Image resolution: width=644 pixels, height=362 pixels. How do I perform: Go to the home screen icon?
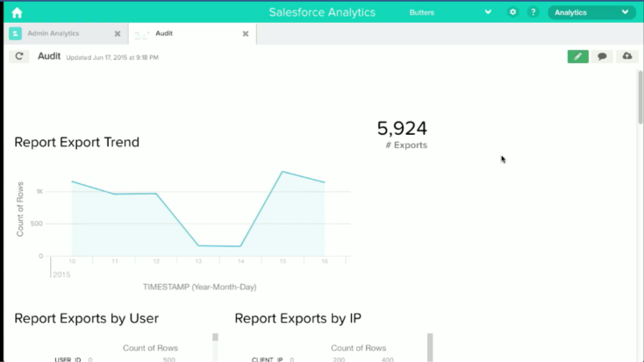pos(17,13)
